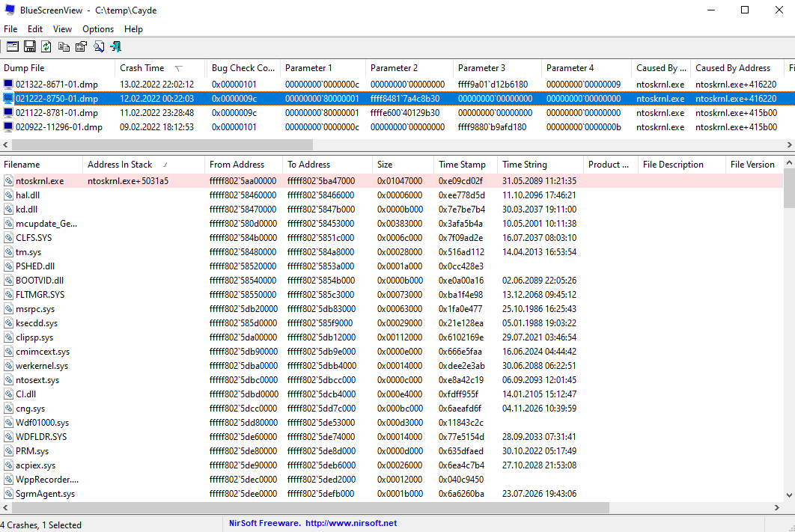Sort by the Bug Check Code column header

click(x=243, y=68)
